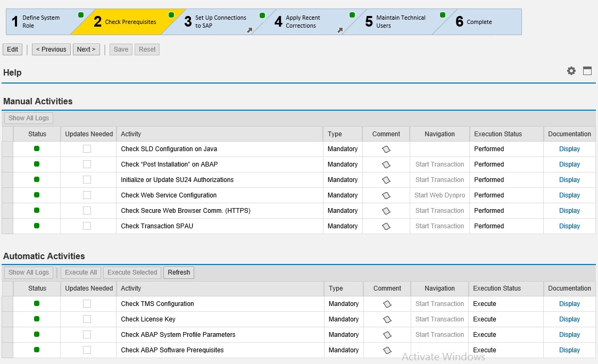The width and height of the screenshot is (598, 364).
Task: Select step 2 Check Prerequisites
Action: [x=128, y=22]
